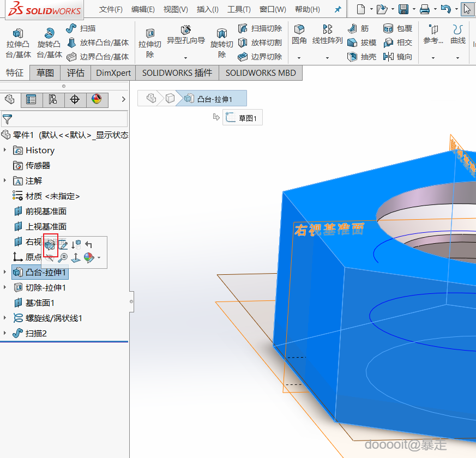Screen dimensions: 476x458
Task: Click the 扫描 (Sweep) button
Action: [x=81, y=28]
